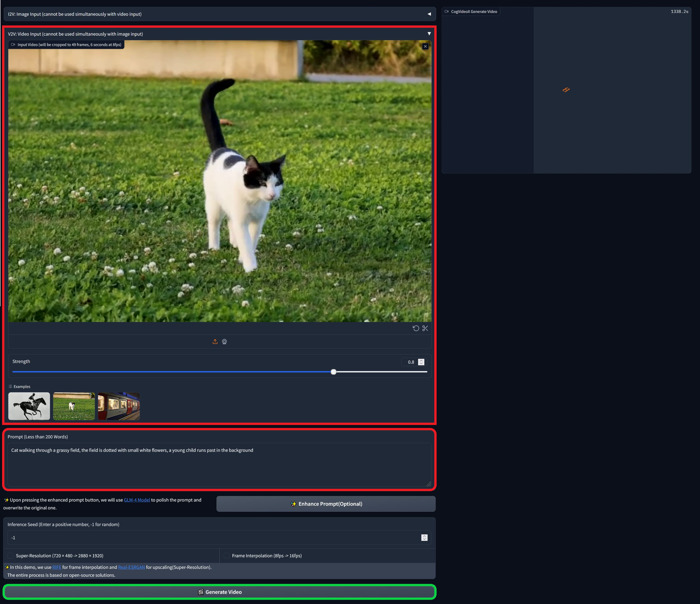Viewport: 700px width, 604px height.
Task: Open the GLM-4 Model link
Action: [x=137, y=500]
